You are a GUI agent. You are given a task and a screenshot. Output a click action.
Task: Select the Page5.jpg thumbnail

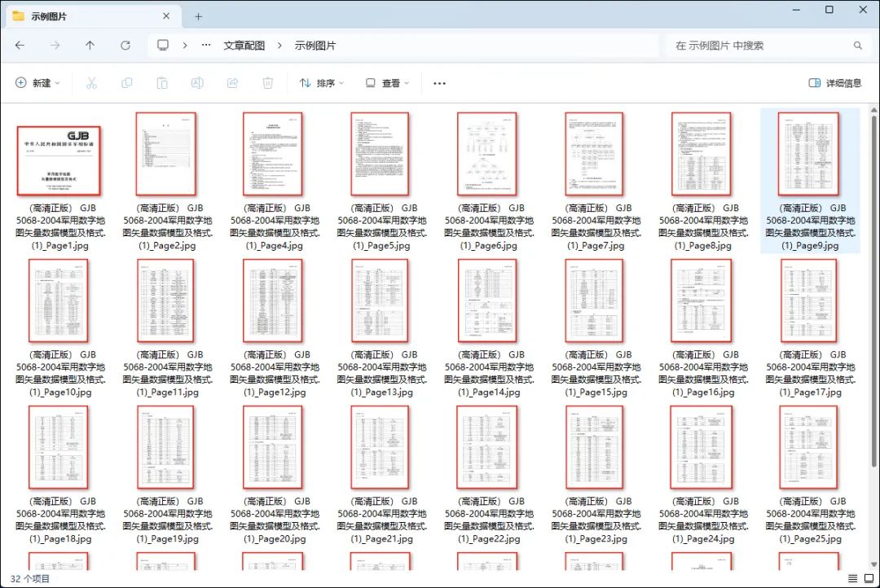coord(380,154)
